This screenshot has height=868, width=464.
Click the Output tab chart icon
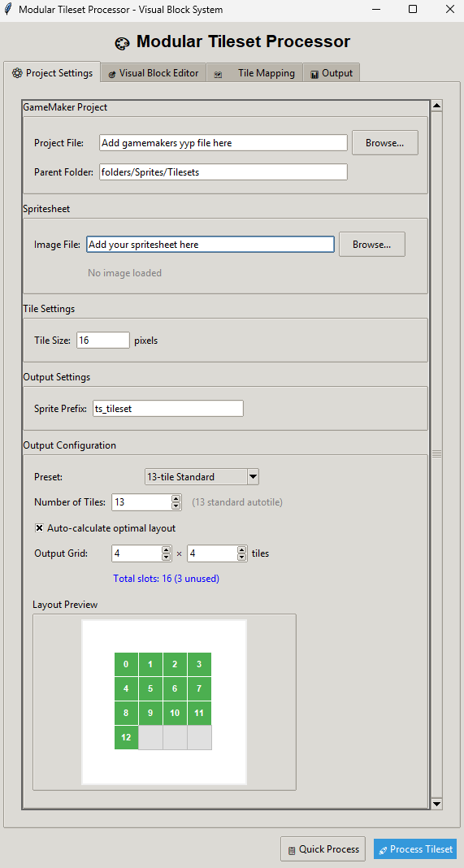click(314, 74)
